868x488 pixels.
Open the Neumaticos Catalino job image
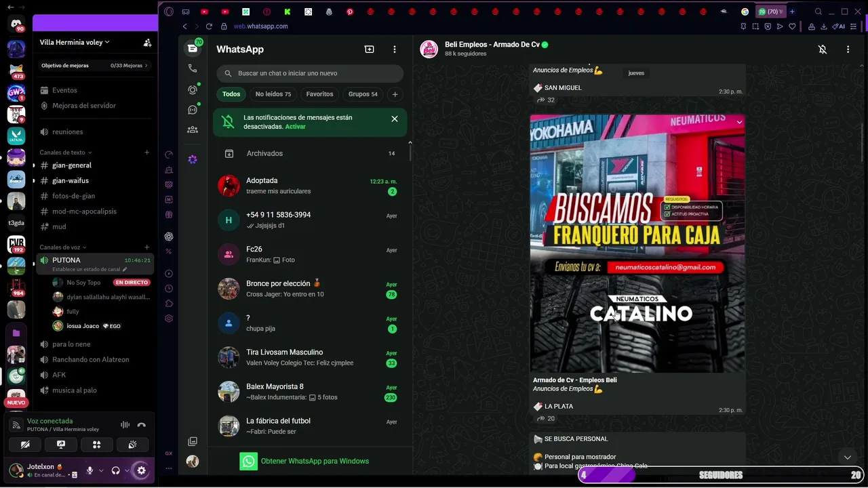tap(637, 243)
